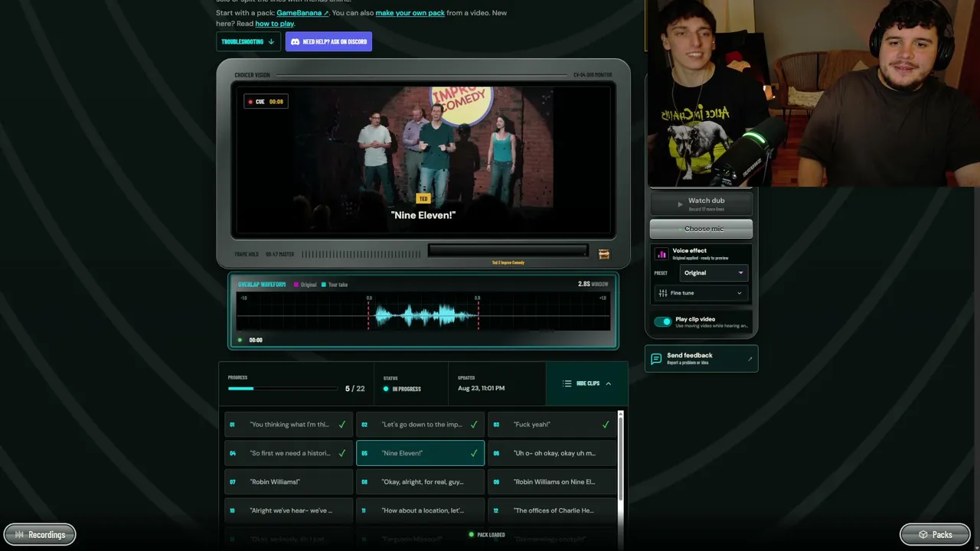Click the Packs box icon

pyautogui.click(x=923, y=535)
